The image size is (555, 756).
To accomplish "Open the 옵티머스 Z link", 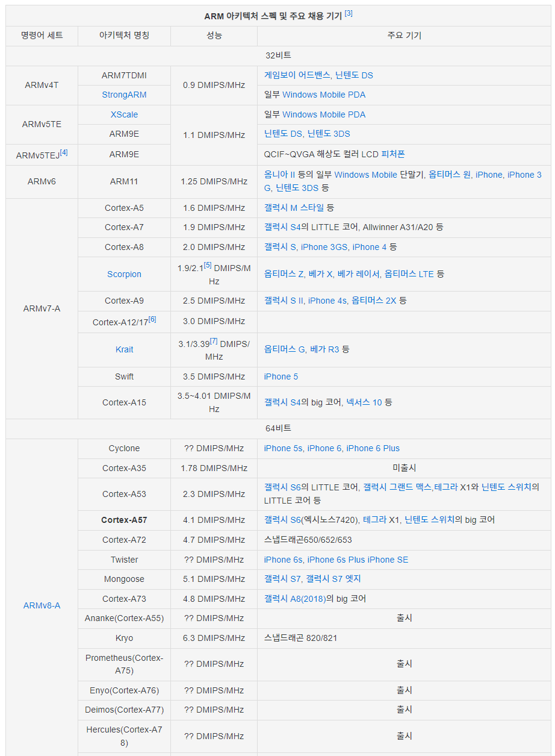I will coord(284,274).
